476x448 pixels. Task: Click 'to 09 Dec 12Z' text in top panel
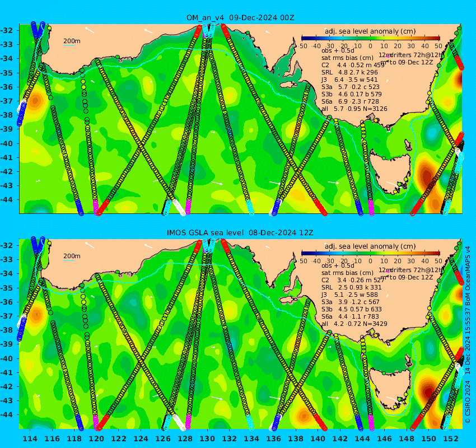pyautogui.click(x=411, y=62)
